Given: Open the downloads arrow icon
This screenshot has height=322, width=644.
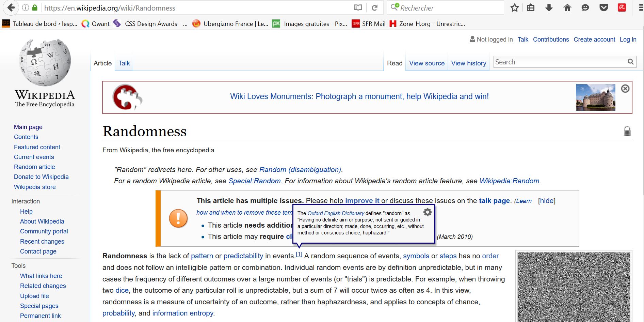Looking at the screenshot, I should tap(549, 8).
